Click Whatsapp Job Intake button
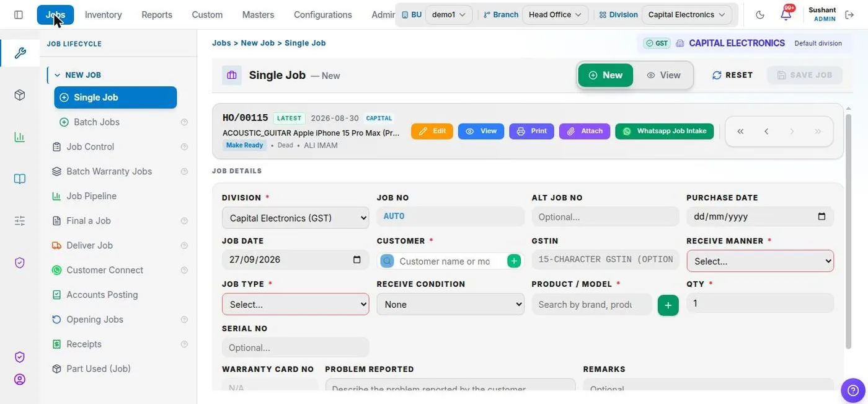The width and height of the screenshot is (868, 404). point(665,132)
